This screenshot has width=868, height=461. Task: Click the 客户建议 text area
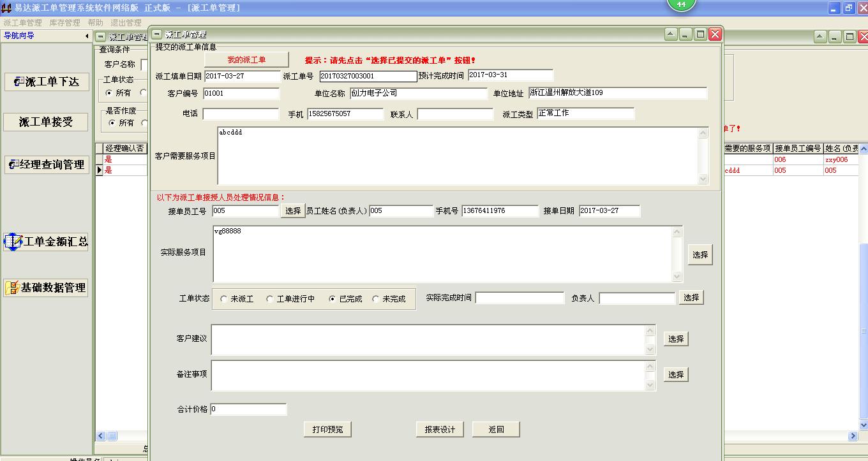pos(429,340)
